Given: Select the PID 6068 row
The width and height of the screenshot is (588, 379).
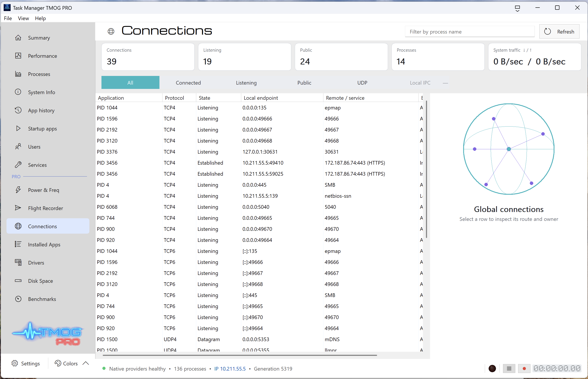Looking at the screenshot, I should pos(259,207).
